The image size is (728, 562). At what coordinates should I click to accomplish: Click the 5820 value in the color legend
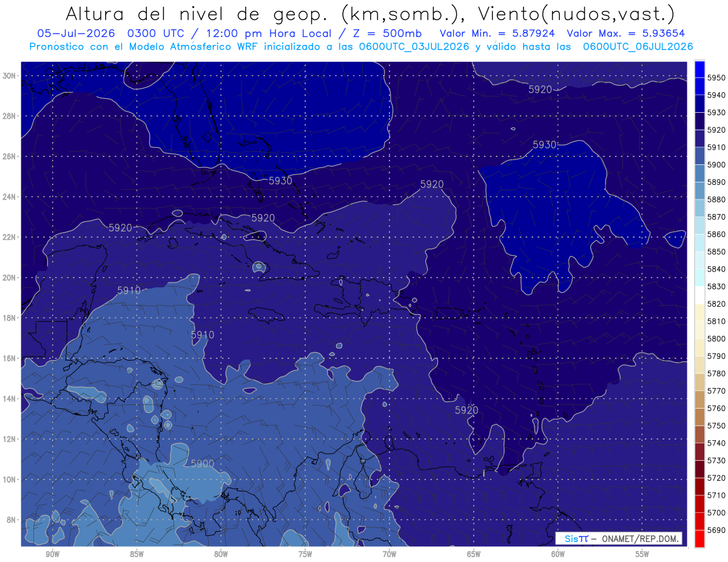point(716,304)
